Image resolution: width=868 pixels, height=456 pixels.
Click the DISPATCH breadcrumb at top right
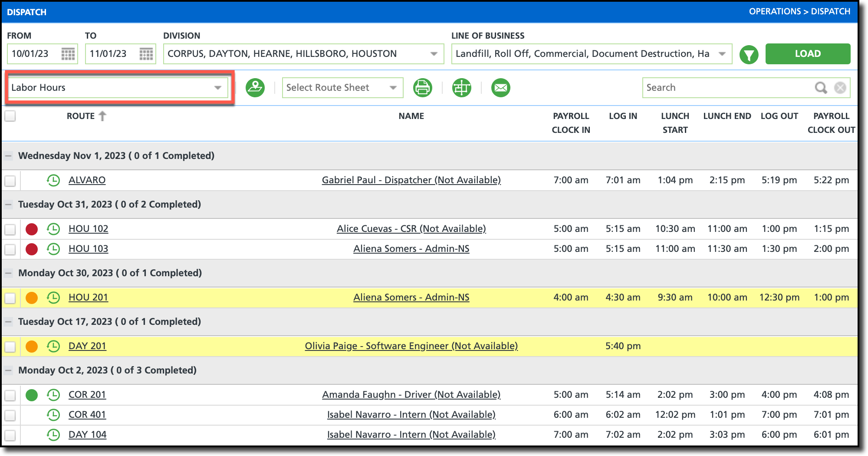pyautogui.click(x=830, y=12)
